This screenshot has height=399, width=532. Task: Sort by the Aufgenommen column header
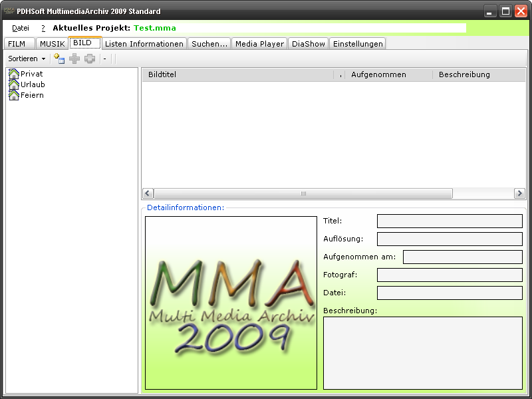[x=389, y=74]
